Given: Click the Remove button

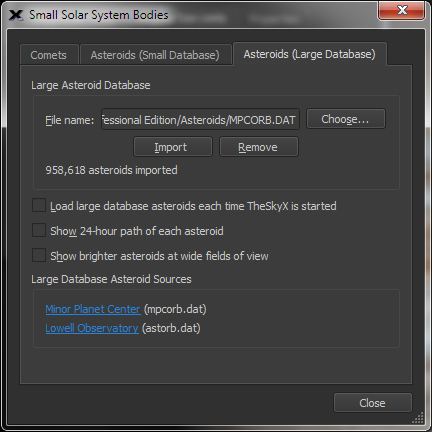Looking at the screenshot, I should click(259, 147).
